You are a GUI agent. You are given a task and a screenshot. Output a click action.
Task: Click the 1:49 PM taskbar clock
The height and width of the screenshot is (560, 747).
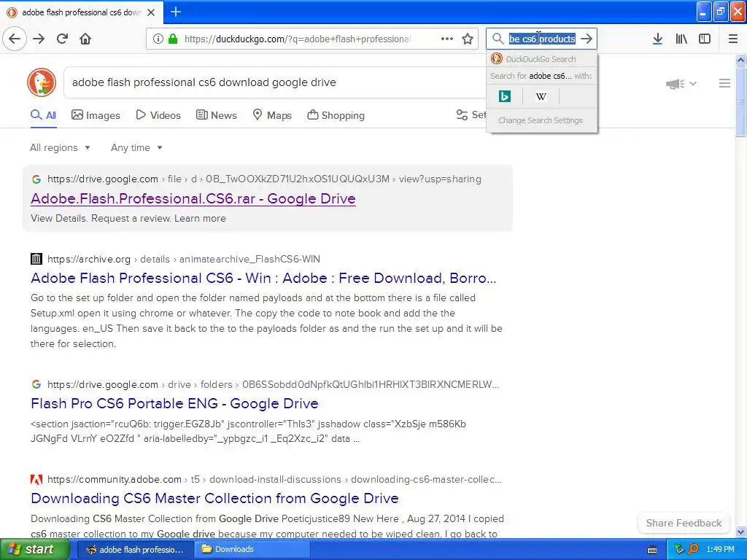720,549
